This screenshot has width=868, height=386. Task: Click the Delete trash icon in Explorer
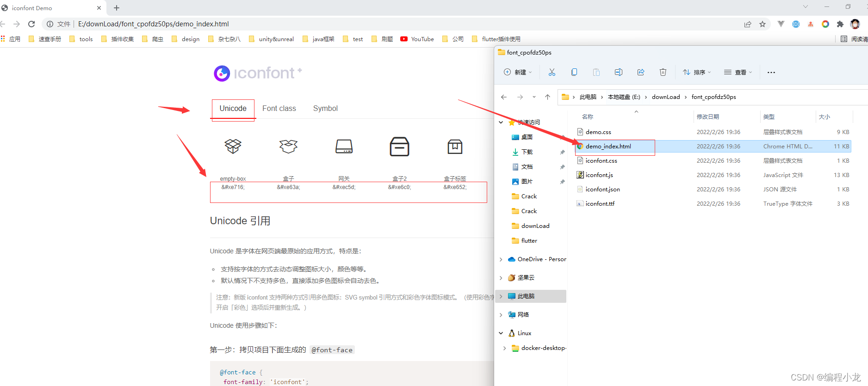pyautogui.click(x=663, y=72)
